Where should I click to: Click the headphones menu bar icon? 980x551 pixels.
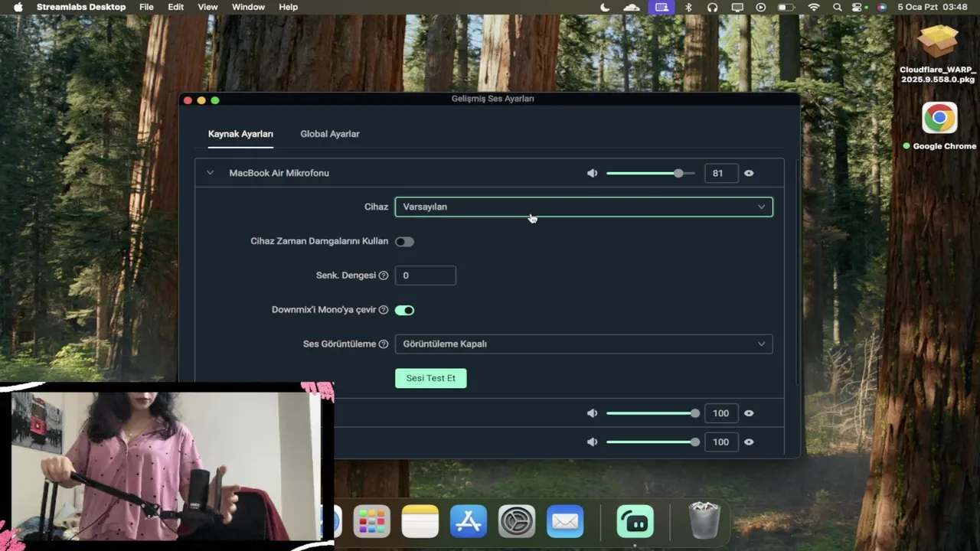[x=713, y=7]
